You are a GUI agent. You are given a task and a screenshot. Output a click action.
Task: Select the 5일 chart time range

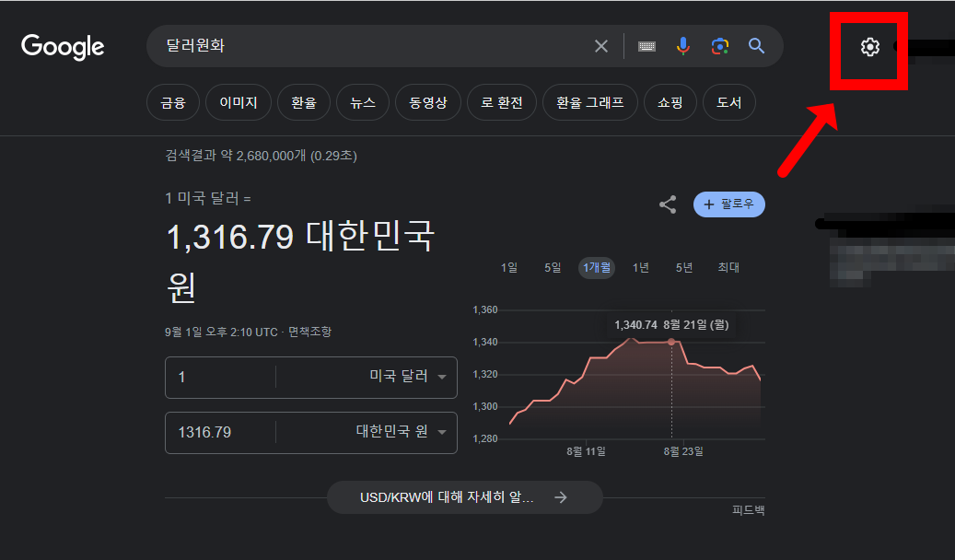pos(552,267)
